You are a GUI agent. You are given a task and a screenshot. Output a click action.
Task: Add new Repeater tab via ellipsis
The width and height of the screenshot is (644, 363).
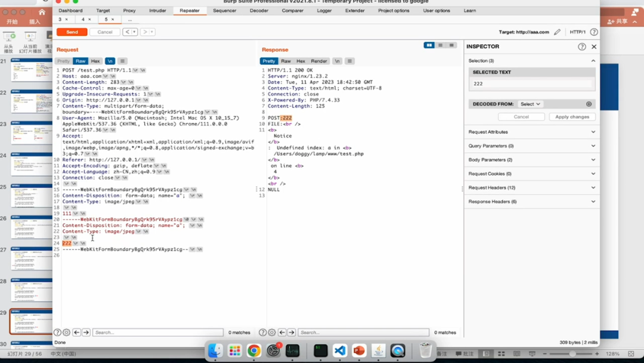(130, 19)
